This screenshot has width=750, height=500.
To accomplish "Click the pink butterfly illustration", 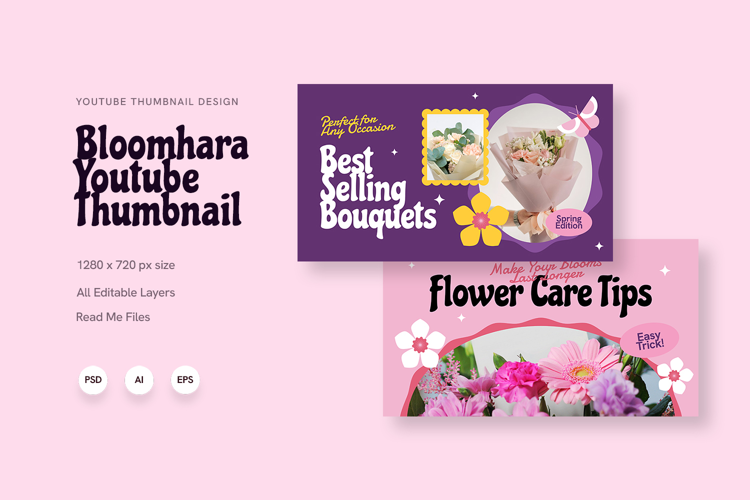I will 579,116.
